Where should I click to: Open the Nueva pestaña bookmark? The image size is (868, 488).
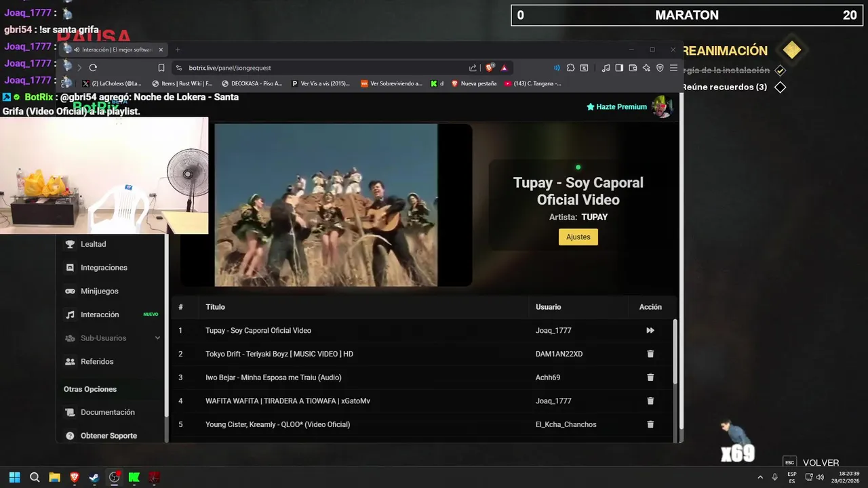coord(473,83)
